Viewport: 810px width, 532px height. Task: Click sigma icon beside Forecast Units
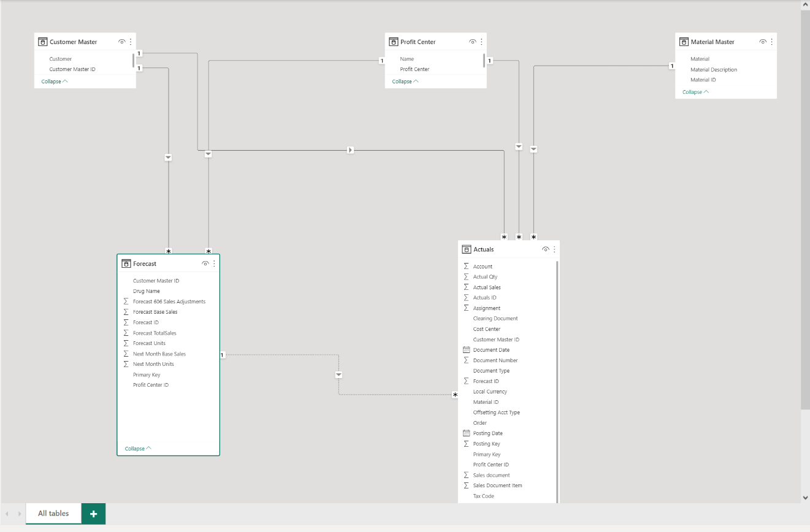[x=126, y=343]
